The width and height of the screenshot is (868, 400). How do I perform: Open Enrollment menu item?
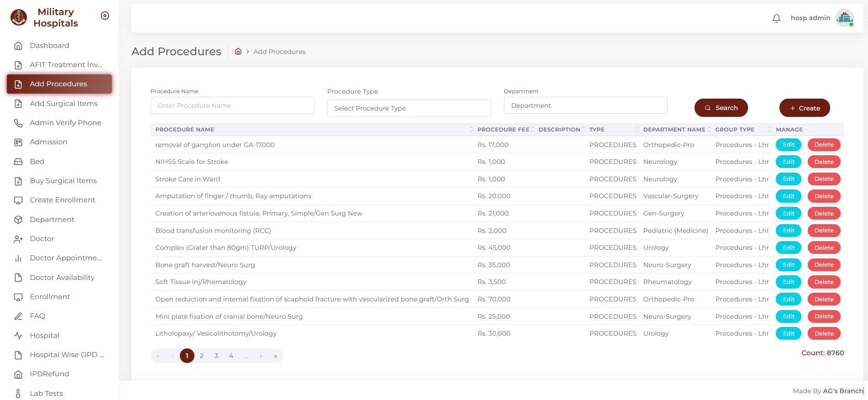click(x=59, y=297)
